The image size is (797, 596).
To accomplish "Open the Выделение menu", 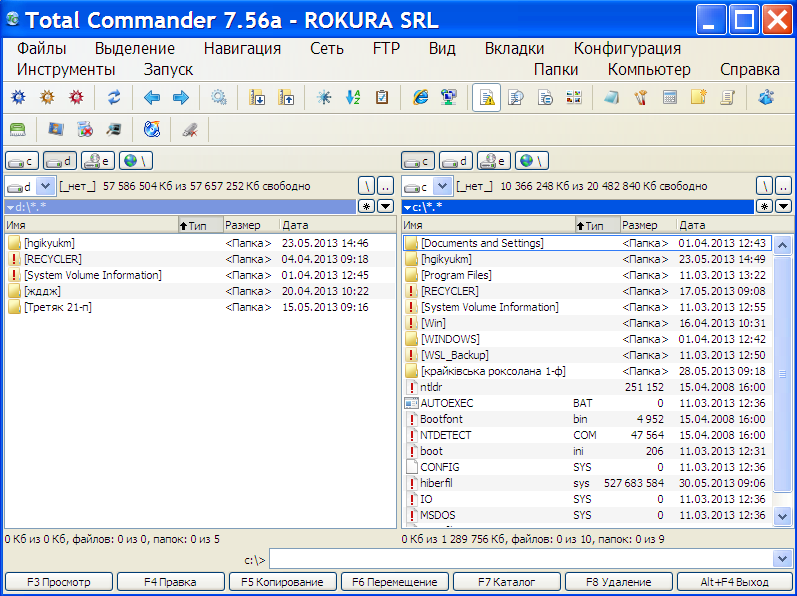I will pos(135,49).
